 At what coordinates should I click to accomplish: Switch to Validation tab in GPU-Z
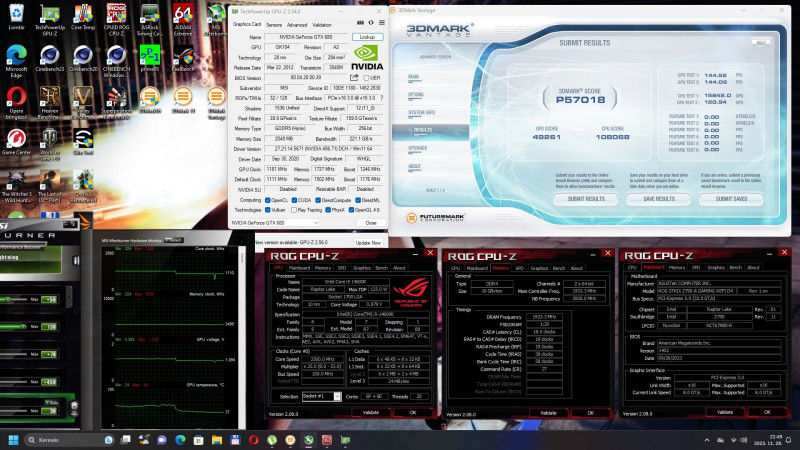pos(321,24)
